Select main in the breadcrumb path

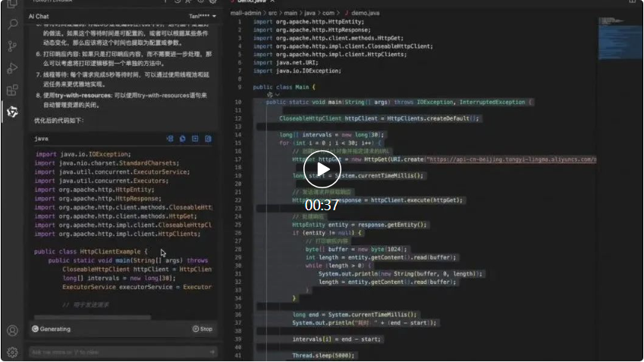point(291,13)
